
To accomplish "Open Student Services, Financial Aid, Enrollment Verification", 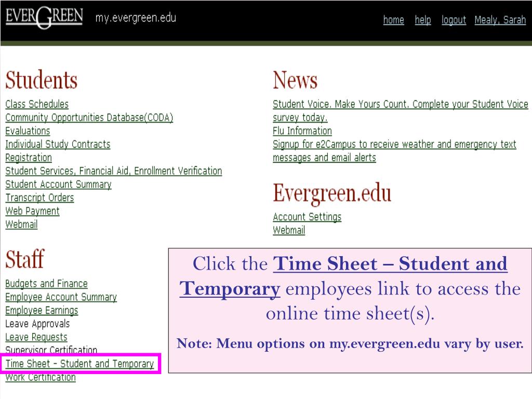I will (114, 171).
